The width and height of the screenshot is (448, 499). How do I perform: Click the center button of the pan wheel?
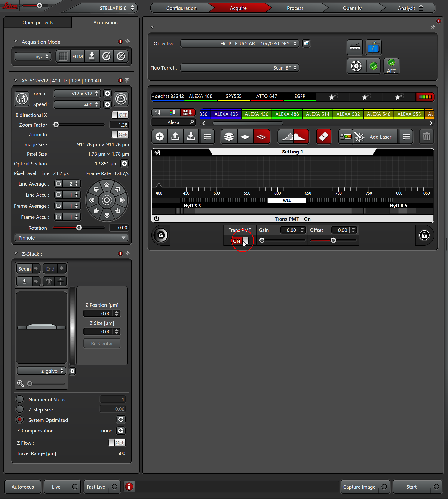tap(107, 200)
